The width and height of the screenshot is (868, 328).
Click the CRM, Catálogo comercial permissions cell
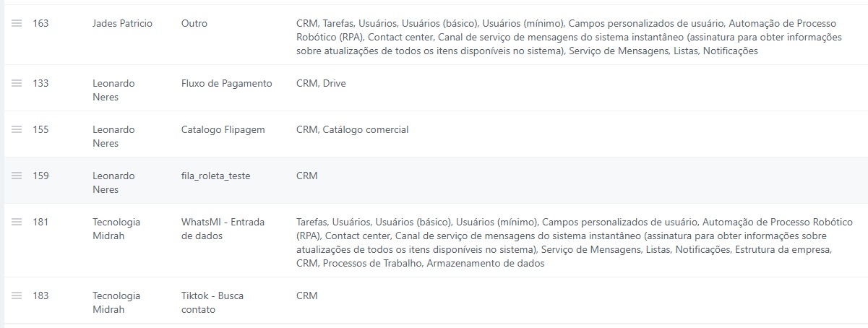click(352, 129)
